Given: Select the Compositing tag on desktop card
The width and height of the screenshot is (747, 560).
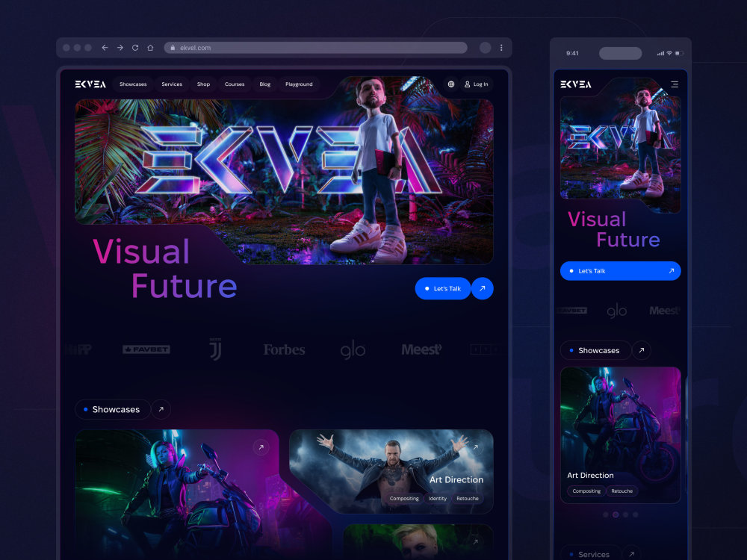Looking at the screenshot, I should click(x=404, y=499).
